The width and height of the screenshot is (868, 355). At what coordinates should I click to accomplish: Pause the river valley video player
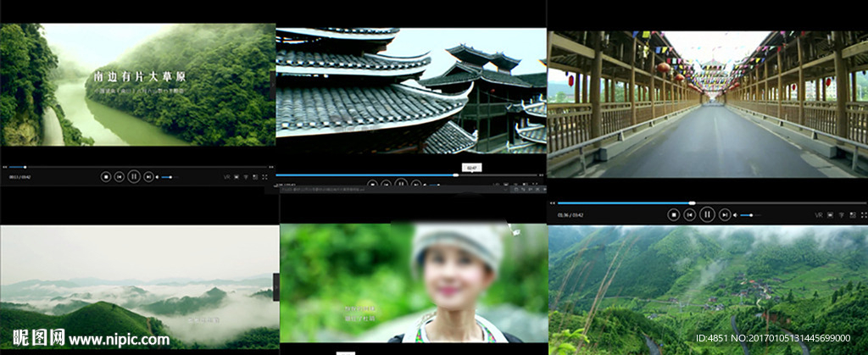(134, 177)
